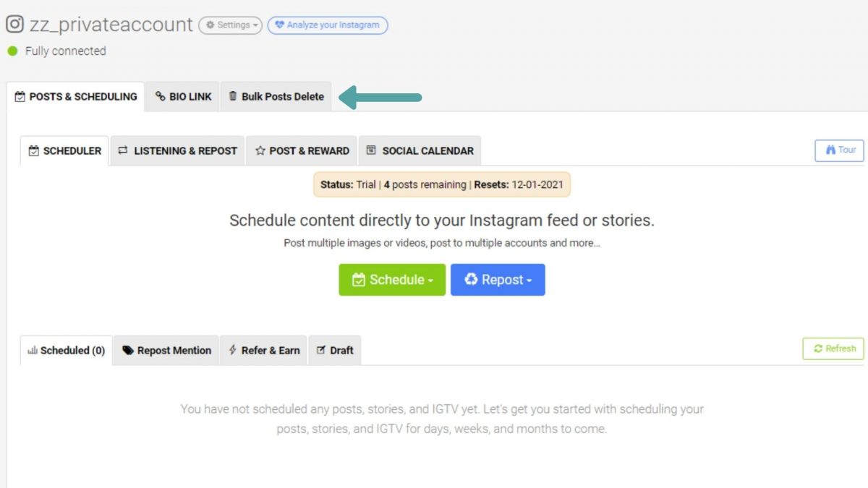Image resolution: width=868 pixels, height=488 pixels.
Task: Select the trash icon on Bulk Posts Delete
Action: coord(232,95)
